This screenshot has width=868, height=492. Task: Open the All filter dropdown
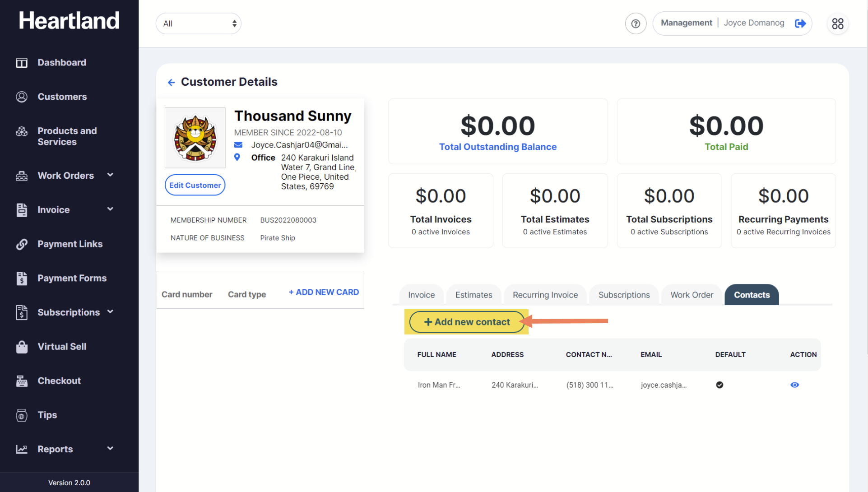click(199, 23)
